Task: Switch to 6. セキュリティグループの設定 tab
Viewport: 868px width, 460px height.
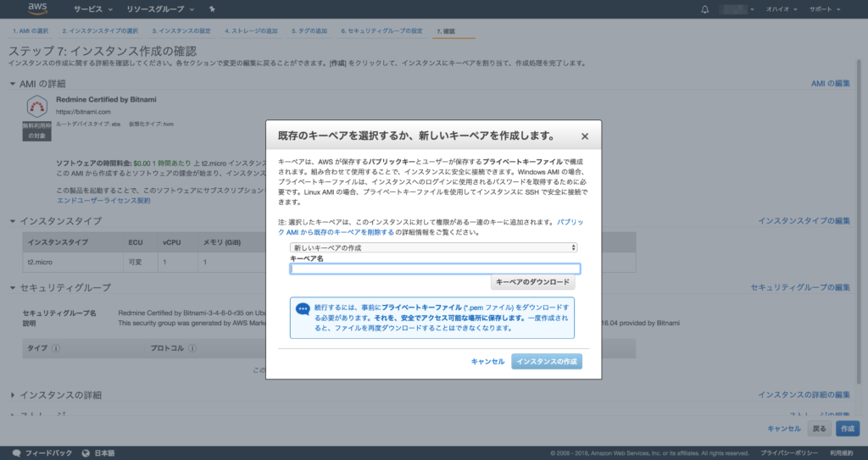Action: click(x=381, y=31)
